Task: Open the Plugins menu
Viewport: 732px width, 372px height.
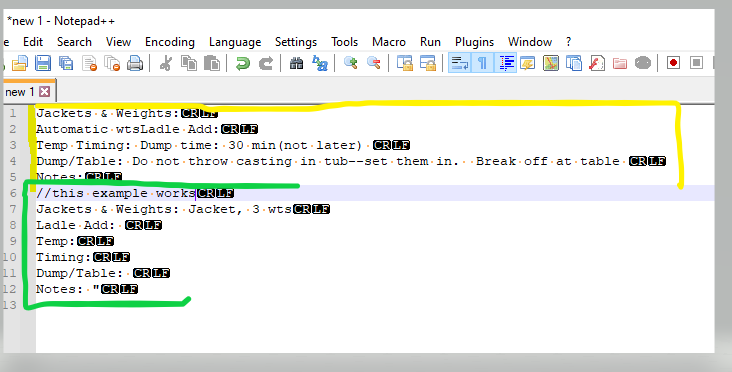Action: tap(474, 42)
